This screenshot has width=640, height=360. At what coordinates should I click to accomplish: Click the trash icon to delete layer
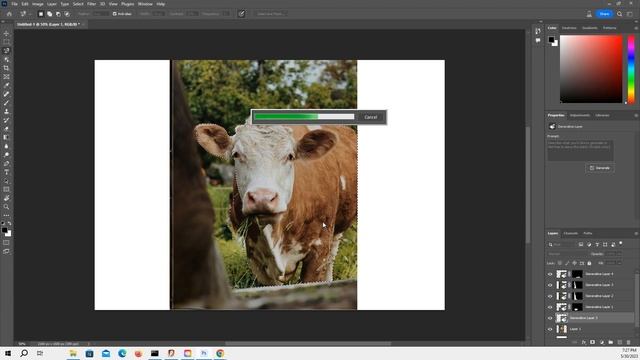click(x=628, y=342)
